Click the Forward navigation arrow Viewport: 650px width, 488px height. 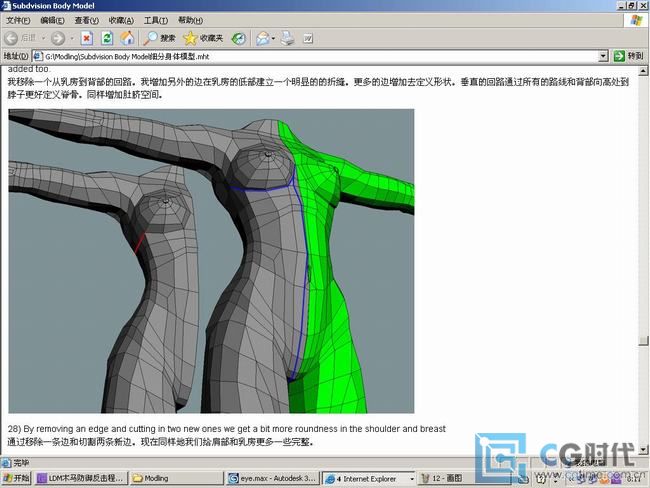click(58, 39)
